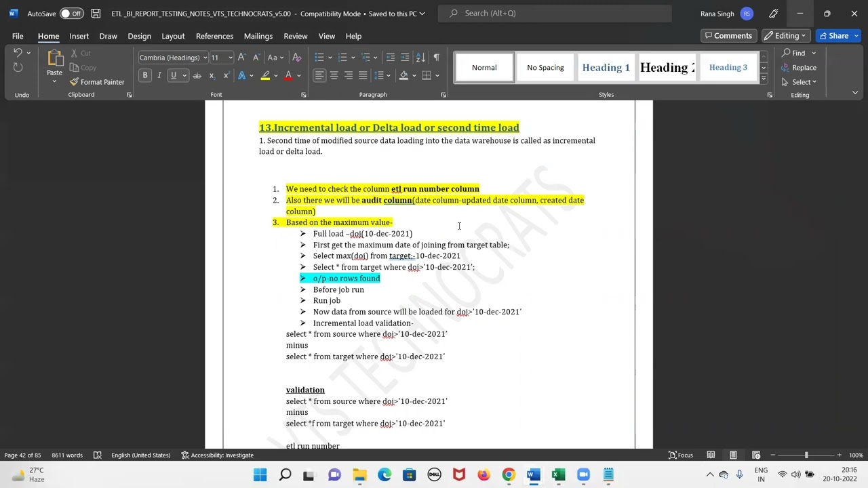The width and height of the screenshot is (868, 488).
Task: Apply the text highlight color
Action: (x=266, y=75)
